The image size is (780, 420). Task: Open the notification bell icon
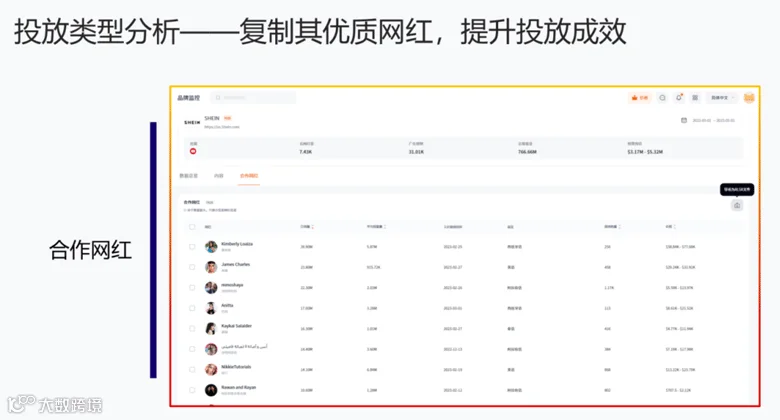679,98
